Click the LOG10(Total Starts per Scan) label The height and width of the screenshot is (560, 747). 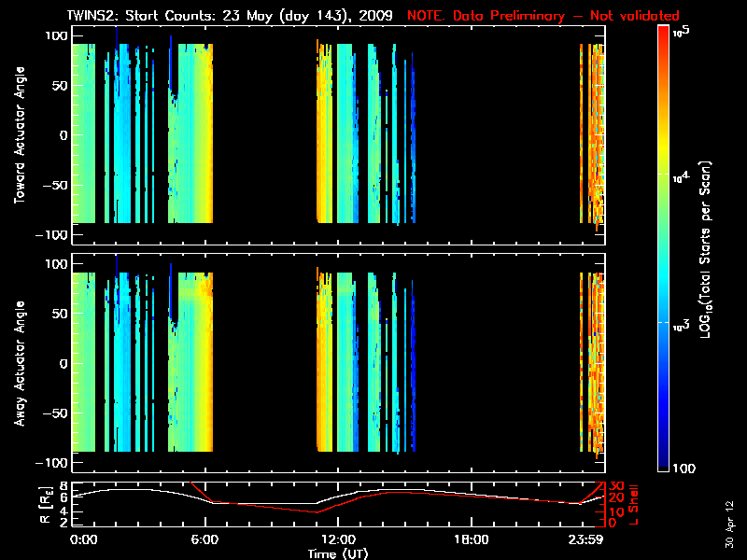(x=710, y=250)
